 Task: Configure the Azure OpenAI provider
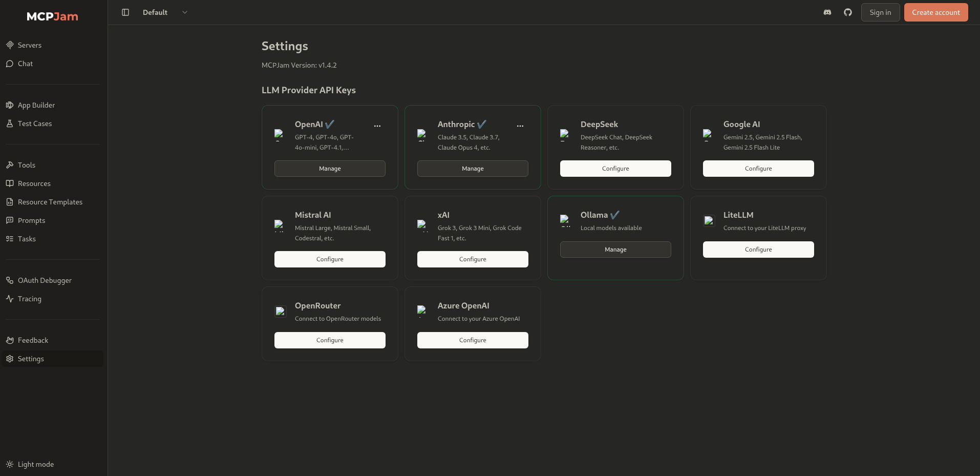[473, 340]
